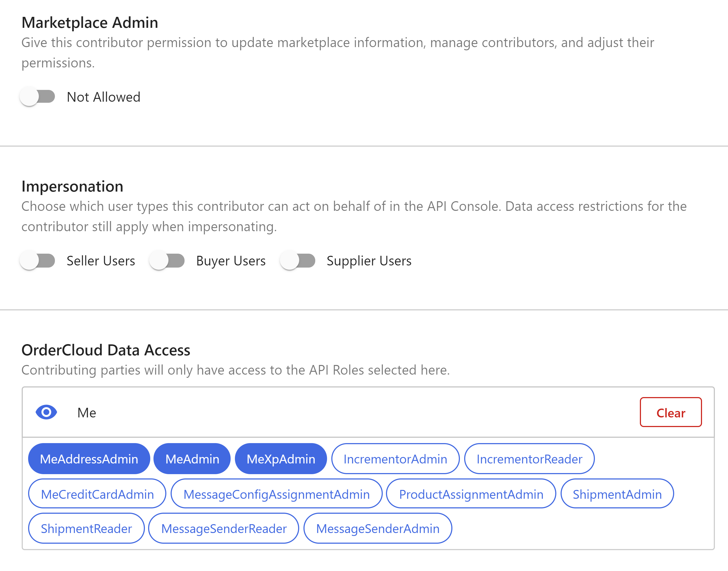Select the IncrementorAdmin role chip
This screenshot has height=571, width=728.
click(x=395, y=459)
